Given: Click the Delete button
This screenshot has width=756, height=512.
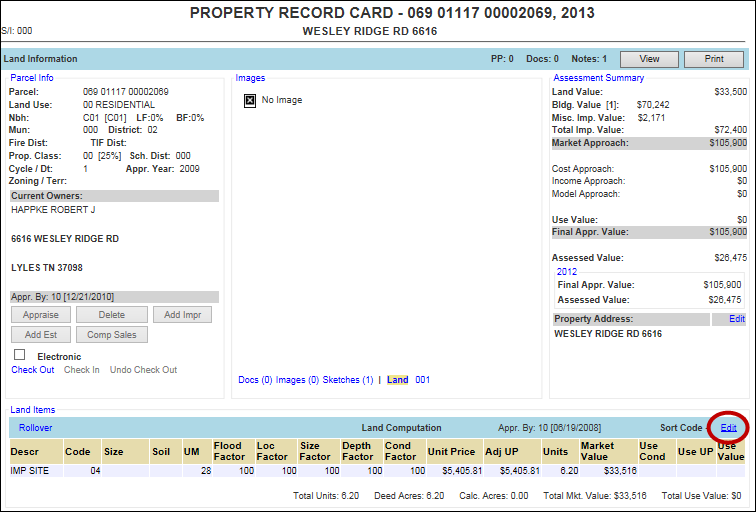Looking at the screenshot, I should pyautogui.click(x=111, y=315).
